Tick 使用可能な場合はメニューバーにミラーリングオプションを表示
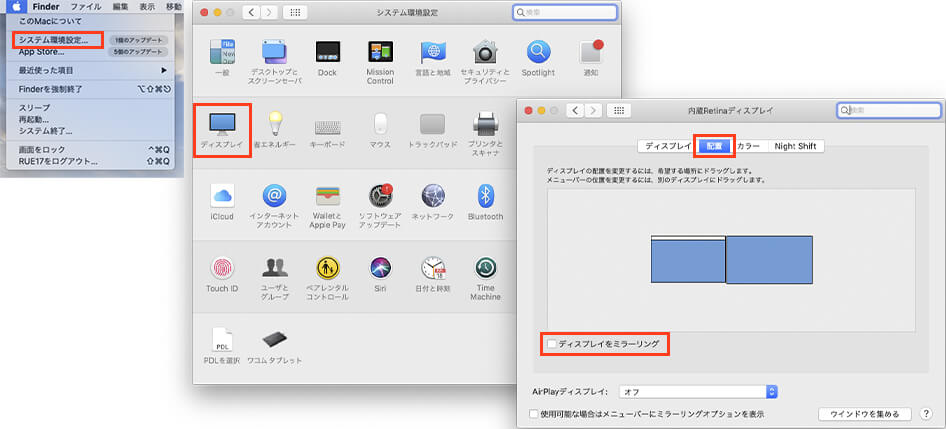This screenshot has width=946, height=429. (x=533, y=414)
